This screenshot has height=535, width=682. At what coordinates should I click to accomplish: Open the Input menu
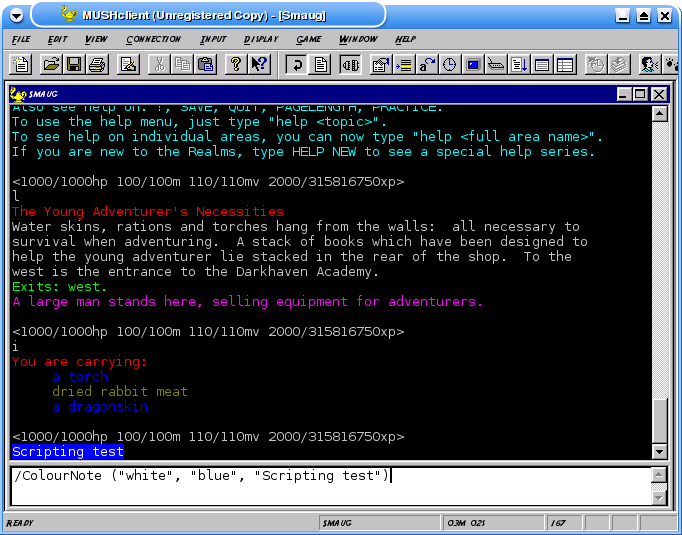[x=213, y=39]
